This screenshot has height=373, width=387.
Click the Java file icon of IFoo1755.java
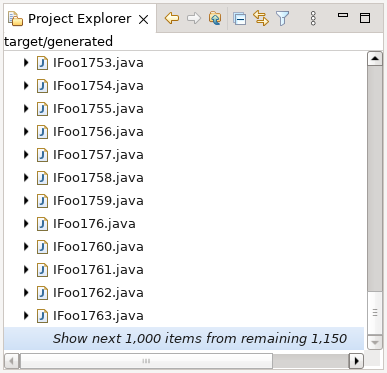[42, 109]
